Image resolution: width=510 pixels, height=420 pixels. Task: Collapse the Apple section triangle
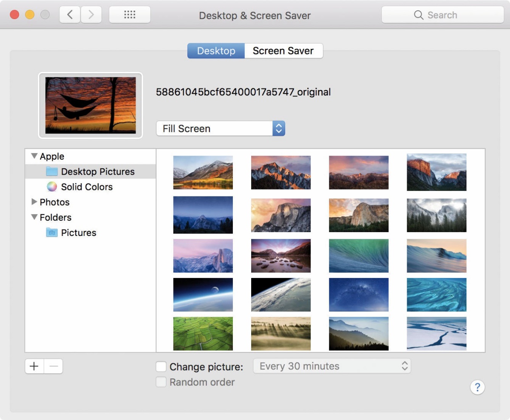tap(34, 156)
